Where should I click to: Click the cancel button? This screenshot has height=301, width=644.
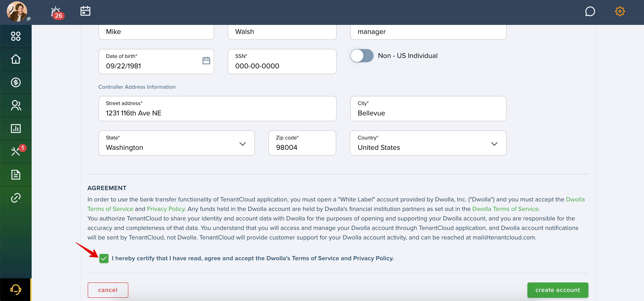point(108,290)
